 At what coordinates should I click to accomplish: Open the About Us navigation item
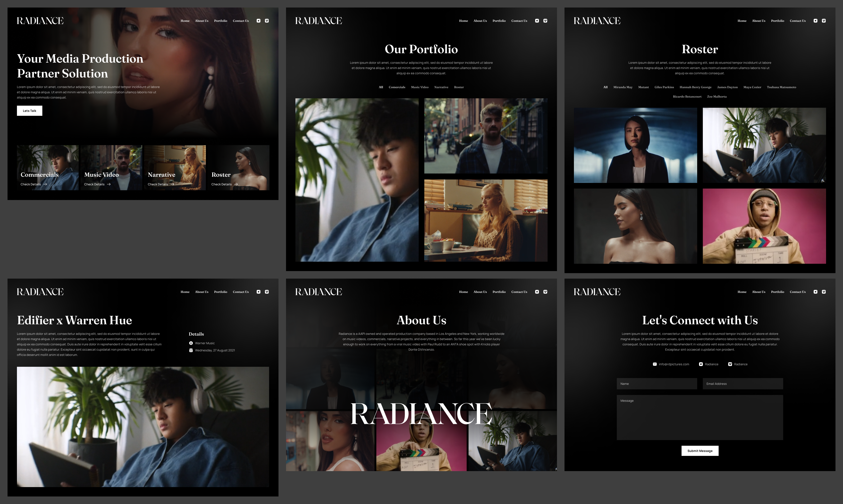[202, 21]
